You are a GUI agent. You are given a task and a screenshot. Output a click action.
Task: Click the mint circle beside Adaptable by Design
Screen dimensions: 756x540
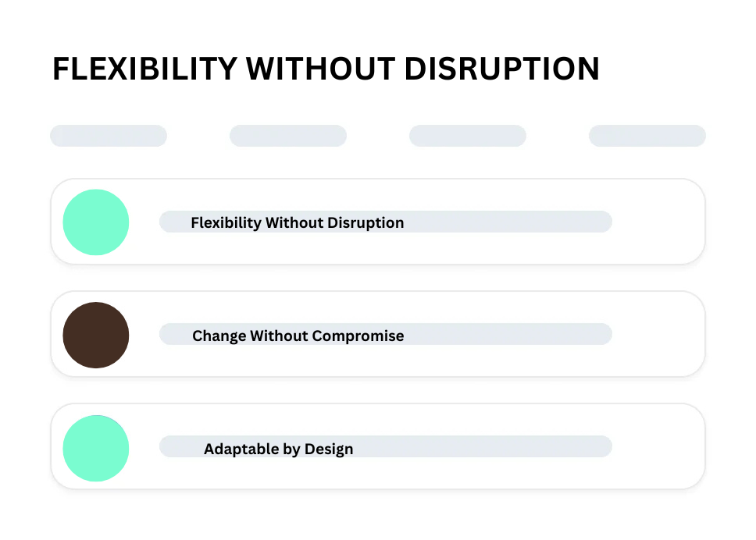pos(95,448)
